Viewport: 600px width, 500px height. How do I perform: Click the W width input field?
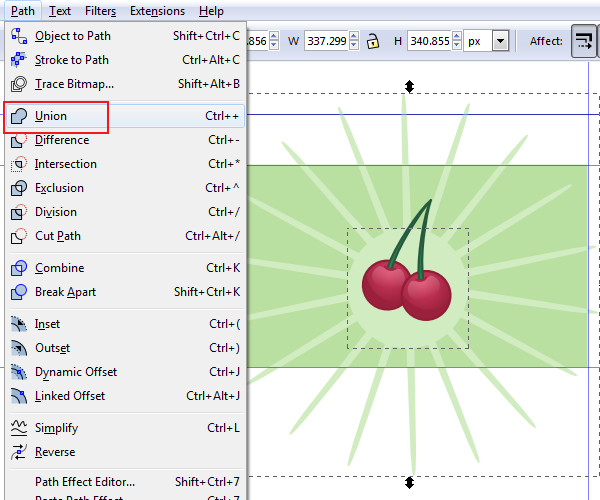[327, 41]
